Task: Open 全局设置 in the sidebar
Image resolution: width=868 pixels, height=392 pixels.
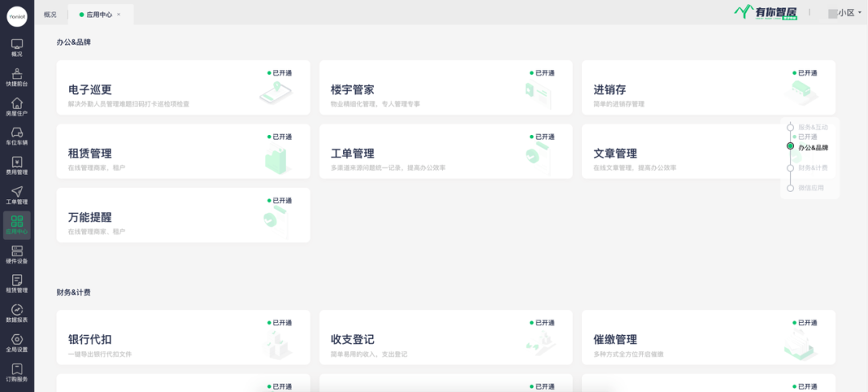Action: [x=17, y=343]
